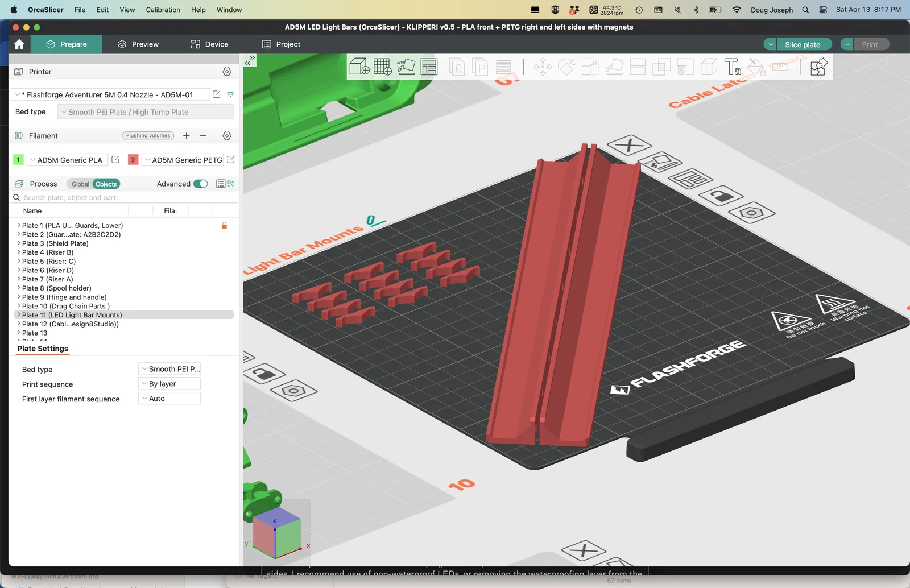The height and width of the screenshot is (588, 910).
Task: Toggle the Advanced mode switch
Action: click(201, 184)
